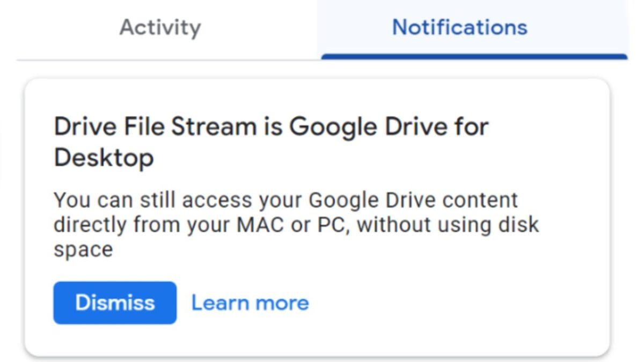Activate the Activity tab heading
The image size is (644, 362).
(x=159, y=27)
